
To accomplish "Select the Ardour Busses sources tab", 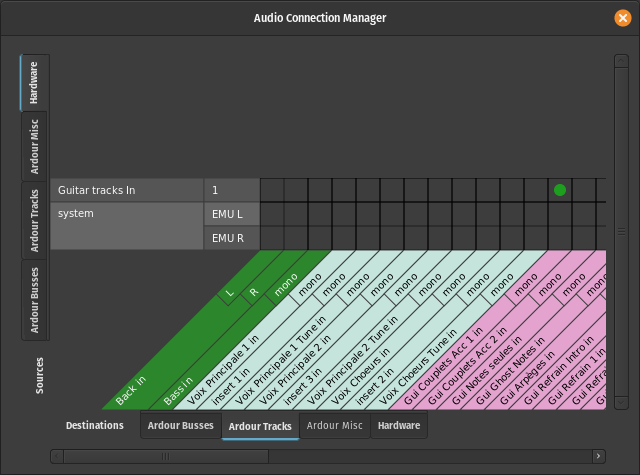I will coord(34,300).
